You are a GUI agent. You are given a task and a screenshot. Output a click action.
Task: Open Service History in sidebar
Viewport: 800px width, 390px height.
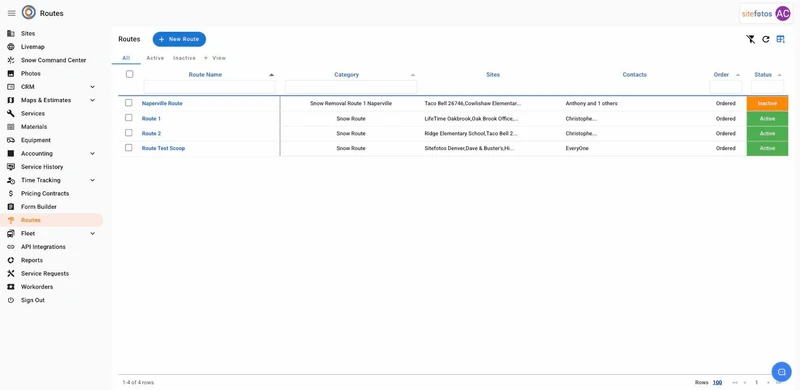click(x=42, y=166)
